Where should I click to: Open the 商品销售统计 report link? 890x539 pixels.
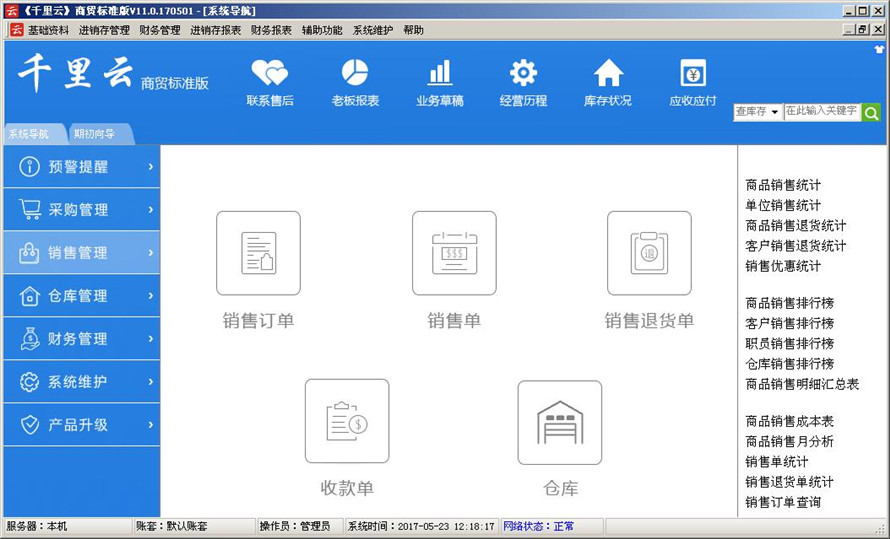coord(783,185)
